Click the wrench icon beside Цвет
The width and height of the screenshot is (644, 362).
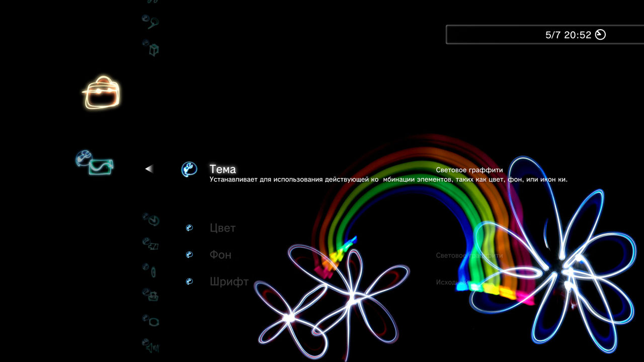coord(189,228)
